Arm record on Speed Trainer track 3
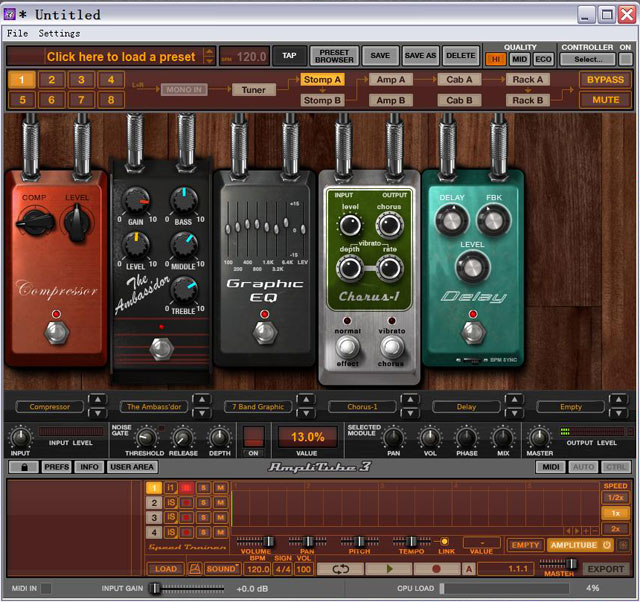Screen dimensions: 640x602 (187, 518)
